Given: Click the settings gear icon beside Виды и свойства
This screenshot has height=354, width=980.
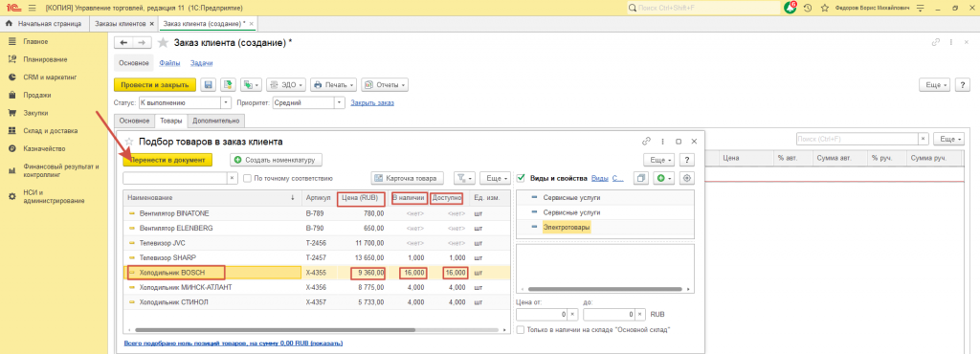Looking at the screenshot, I should tap(687, 178).
